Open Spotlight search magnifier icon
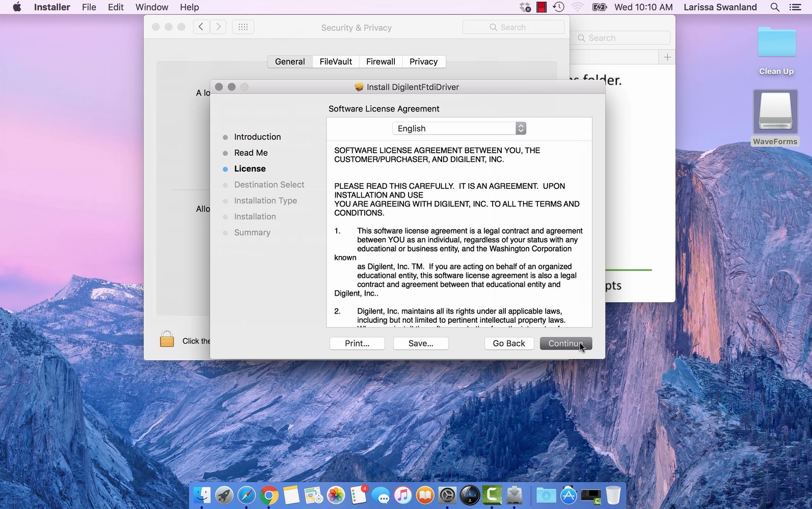The image size is (812, 509). click(x=775, y=7)
